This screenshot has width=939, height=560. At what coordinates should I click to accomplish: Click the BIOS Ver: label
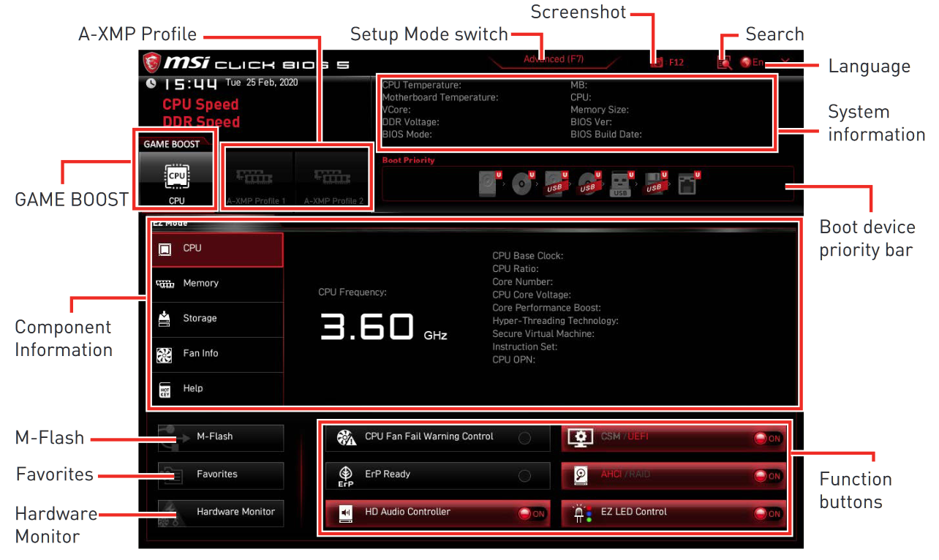click(x=591, y=122)
